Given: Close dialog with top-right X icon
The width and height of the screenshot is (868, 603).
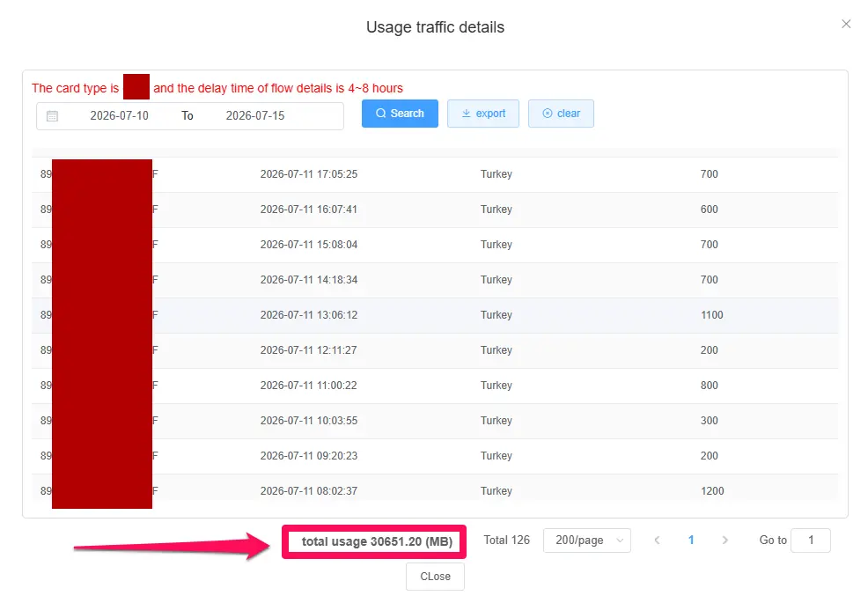Looking at the screenshot, I should tap(846, 24).
